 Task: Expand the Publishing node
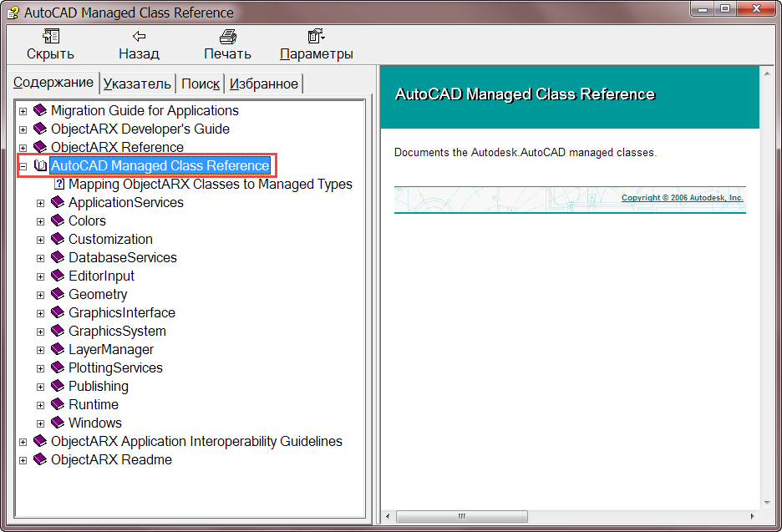tap(41, 387)
